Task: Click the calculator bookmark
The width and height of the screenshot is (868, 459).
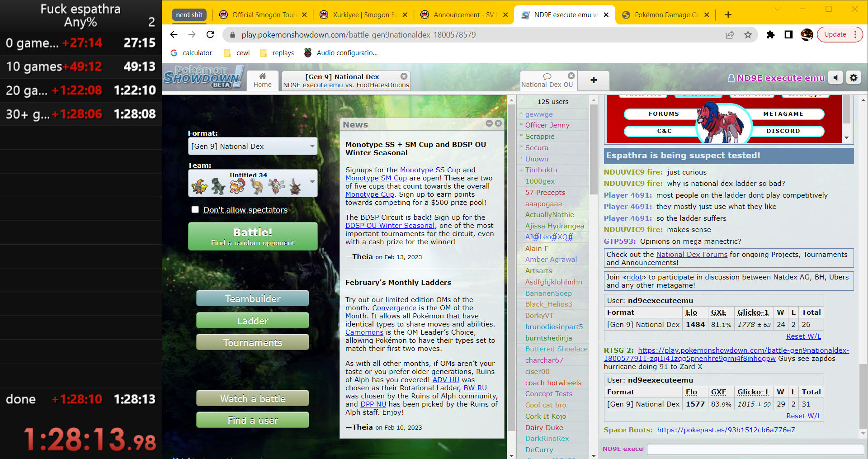Action: [191, 53]
